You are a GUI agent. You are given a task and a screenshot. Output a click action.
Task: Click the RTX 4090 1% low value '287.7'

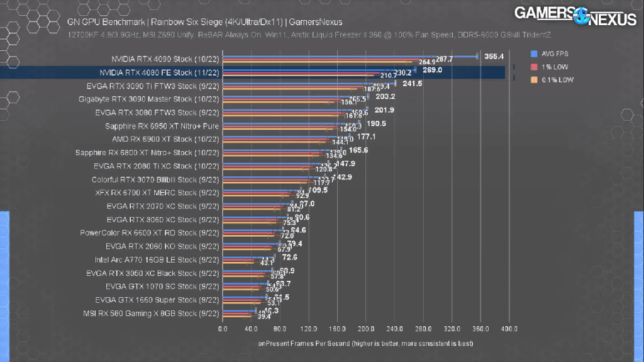click(445, 60)
